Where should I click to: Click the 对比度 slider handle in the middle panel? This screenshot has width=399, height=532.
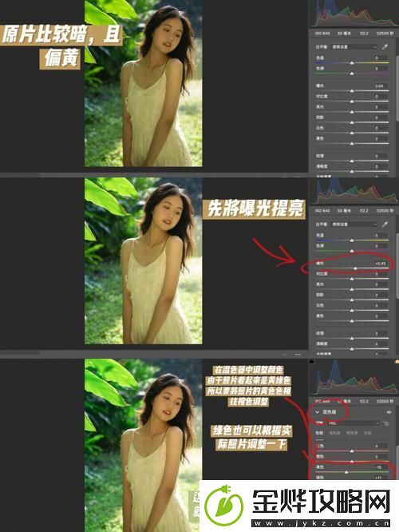tap(352, 279)
